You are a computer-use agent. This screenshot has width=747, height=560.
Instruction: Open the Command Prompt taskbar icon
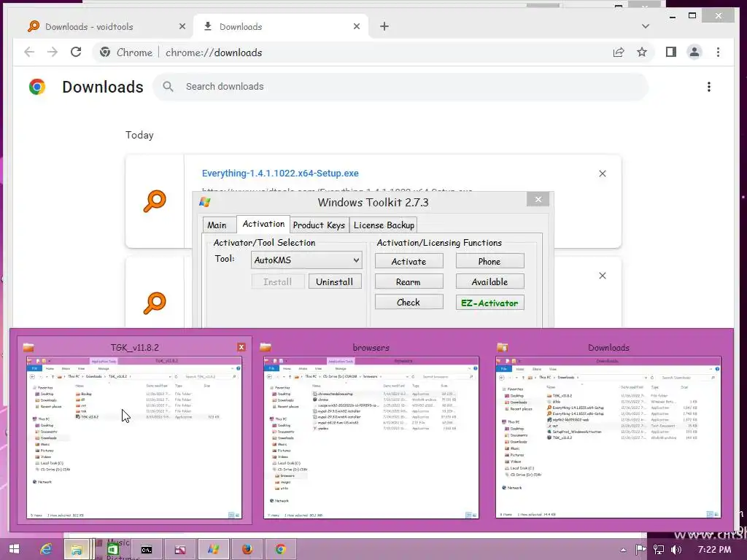pyautogui.click(x=146, y=549)
